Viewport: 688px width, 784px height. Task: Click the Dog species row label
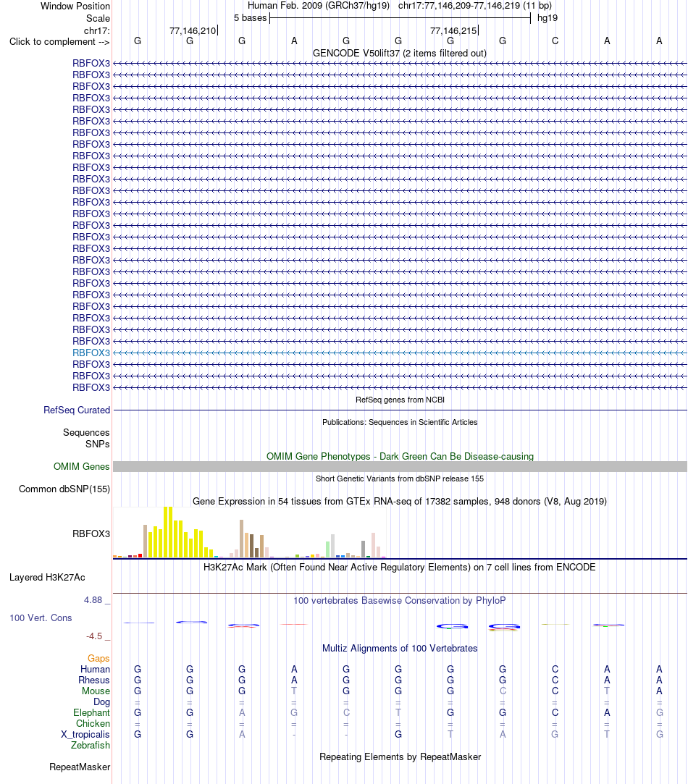[101, 702]
